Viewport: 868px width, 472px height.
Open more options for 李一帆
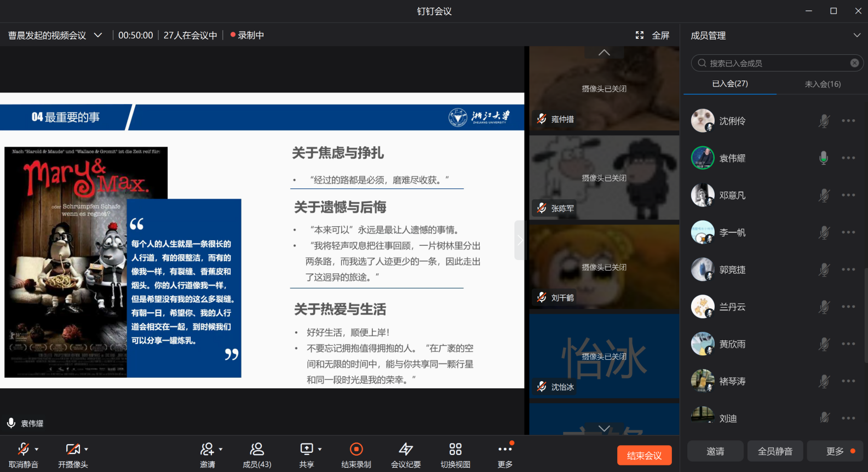pyautogui.click(x=848, y=232)
